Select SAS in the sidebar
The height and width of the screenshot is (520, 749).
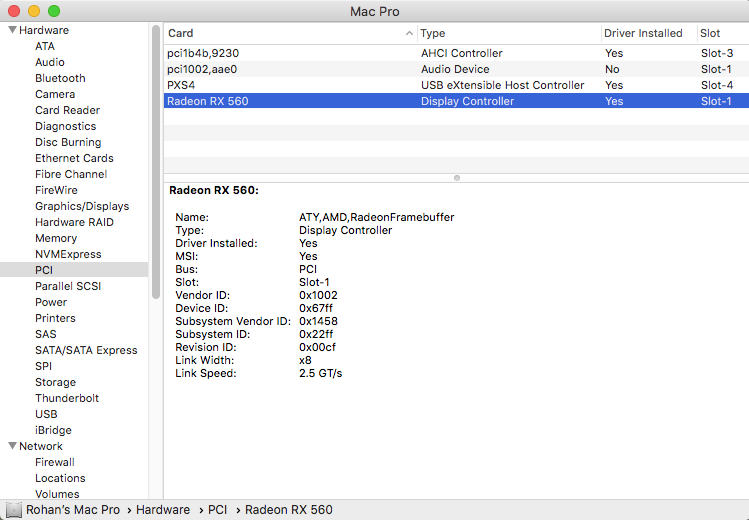[45, 334]
